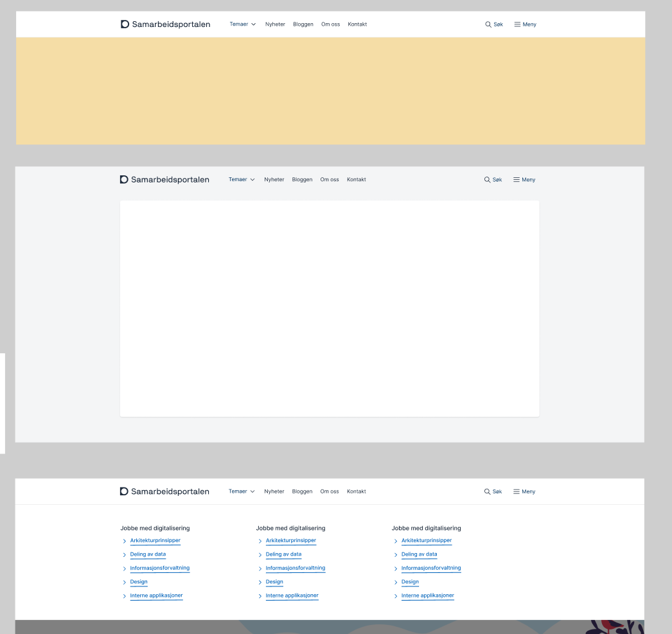Click the arrow beside Interne applikasjoner
The height and width of the screenshot is (634, 672).
125,596
